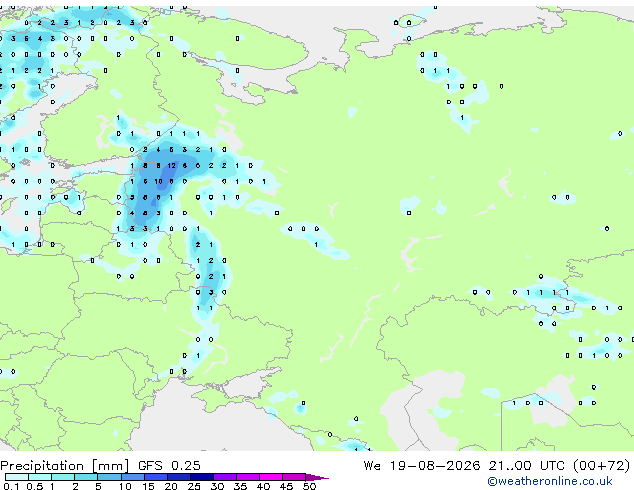The image size is (634, 490).
Task: Click the 'Precipitation [mm]' title text
Action: point(65,466)
